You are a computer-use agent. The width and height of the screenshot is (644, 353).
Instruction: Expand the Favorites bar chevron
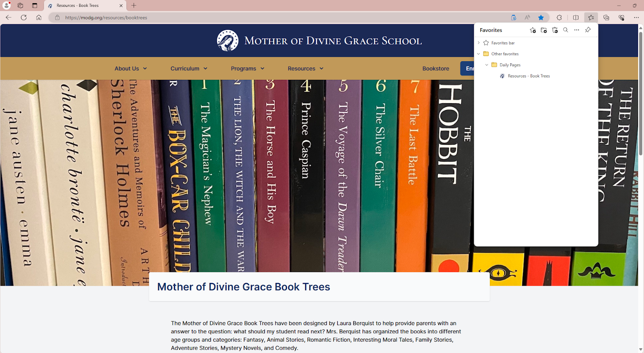pos(479,43)
